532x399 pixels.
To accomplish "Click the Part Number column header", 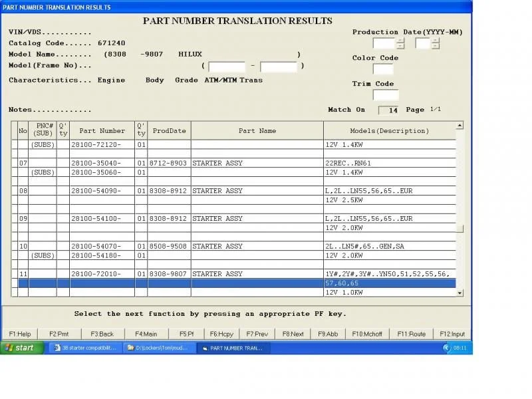I will point(102,130).
